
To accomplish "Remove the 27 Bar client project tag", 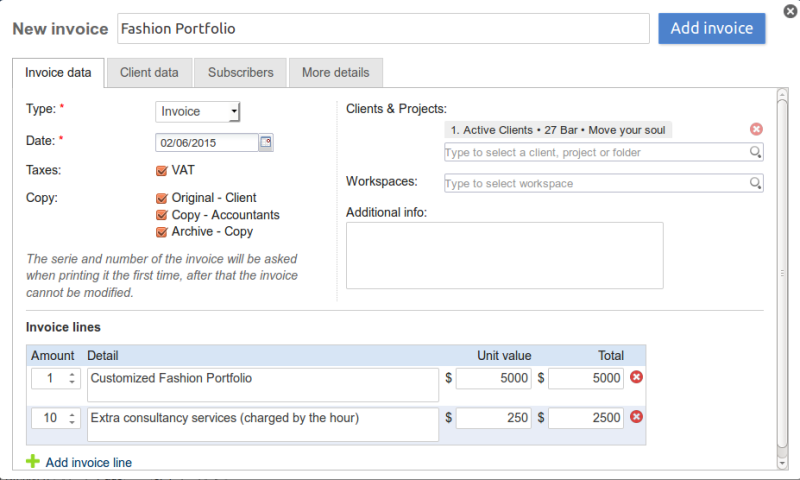I will (x=756, y=130).
